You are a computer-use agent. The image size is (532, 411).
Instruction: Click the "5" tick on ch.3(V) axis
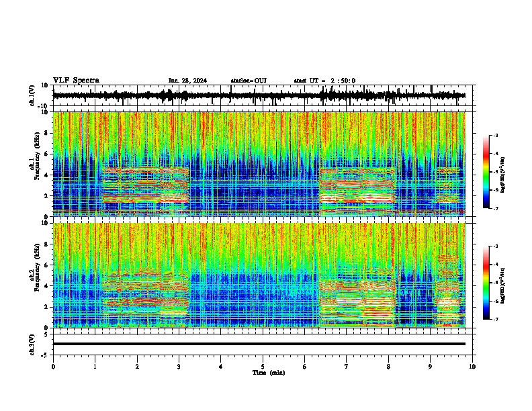pos(46,334)
